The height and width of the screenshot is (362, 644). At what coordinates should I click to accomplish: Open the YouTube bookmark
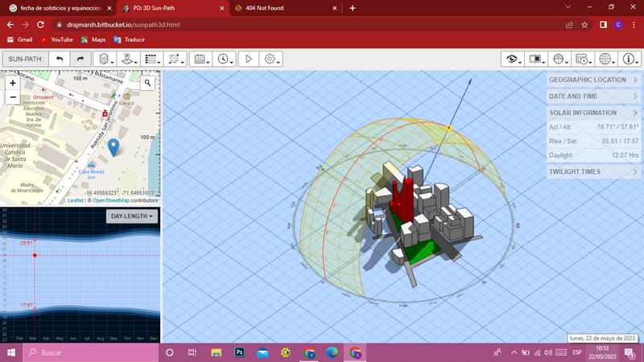pos(56,39)
